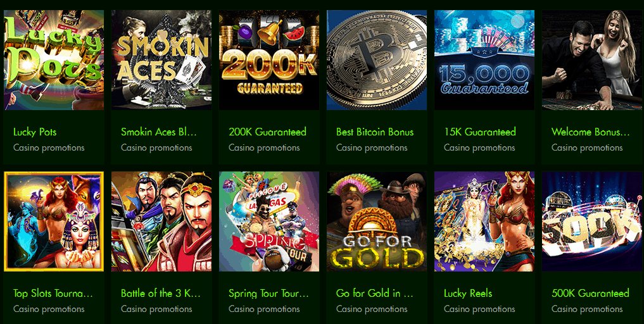Open the Lucky Reels title link

click(468, 293)
